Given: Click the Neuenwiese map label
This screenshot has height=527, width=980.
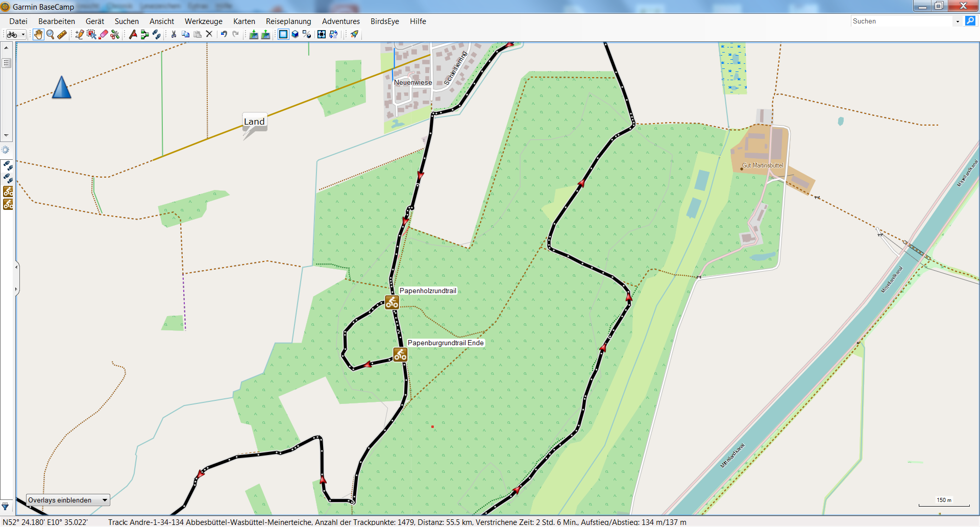Looking at the screenshot, I should tap(413, 82).
